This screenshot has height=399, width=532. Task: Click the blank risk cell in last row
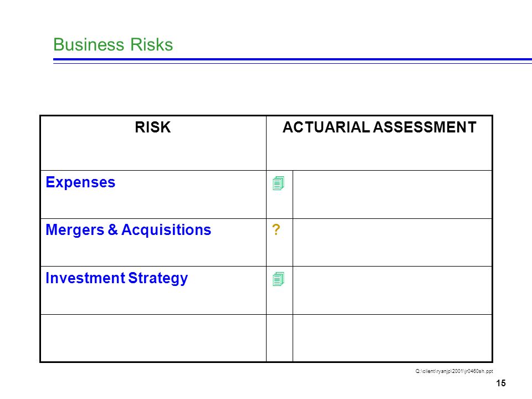[154, 338]
